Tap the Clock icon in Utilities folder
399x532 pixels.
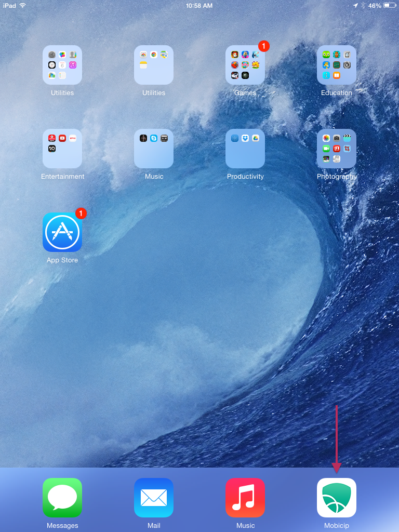coord(51,65)
